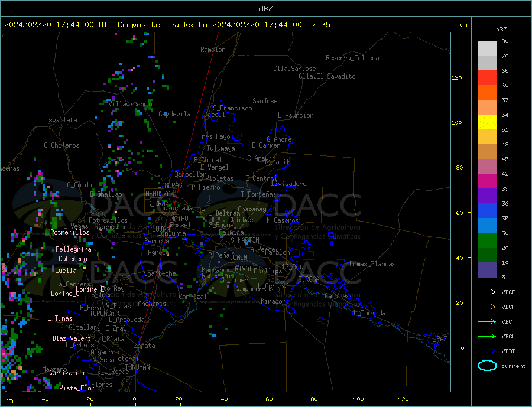
Task: Click the Villavicencio map label
Action: pyautogui.click(x=131, y=104)
